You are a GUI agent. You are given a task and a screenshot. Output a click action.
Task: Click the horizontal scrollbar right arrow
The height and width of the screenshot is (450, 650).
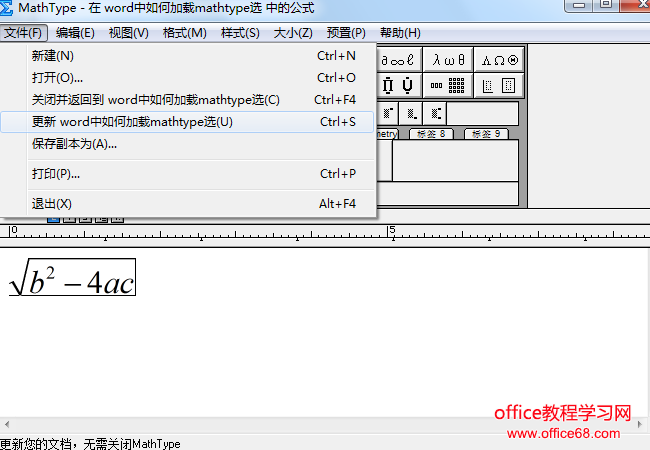[640, 424]
